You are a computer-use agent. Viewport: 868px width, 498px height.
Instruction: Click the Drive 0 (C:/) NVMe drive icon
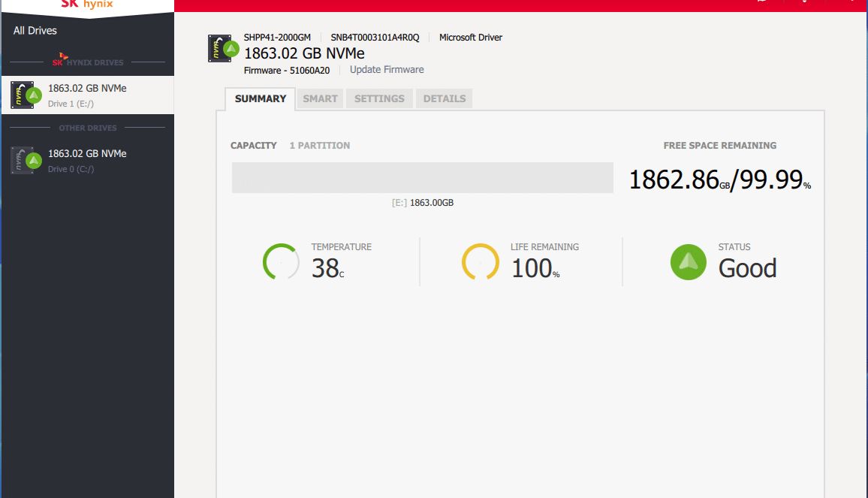click(26, 161)
